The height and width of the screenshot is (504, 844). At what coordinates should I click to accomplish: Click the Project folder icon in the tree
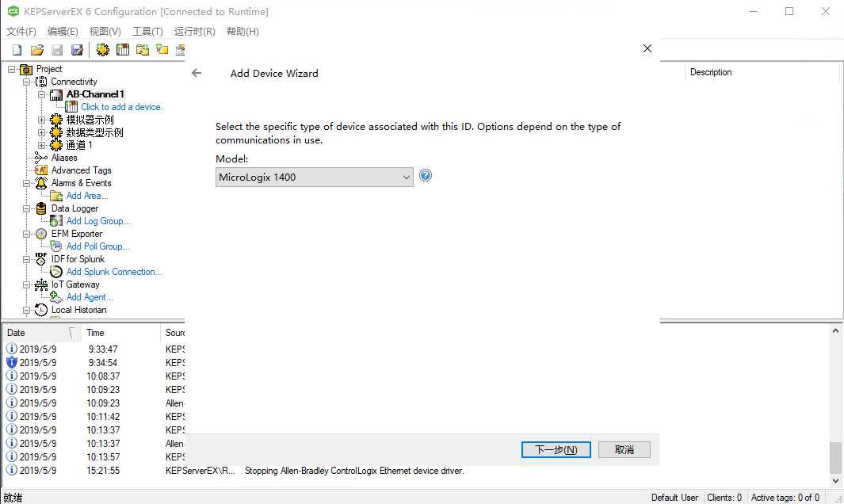tap(26, 69)
